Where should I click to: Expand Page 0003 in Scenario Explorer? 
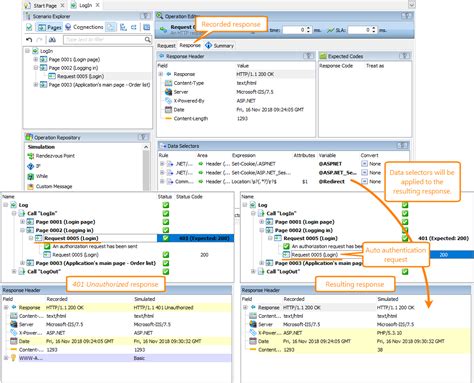(x=36, y=85)
